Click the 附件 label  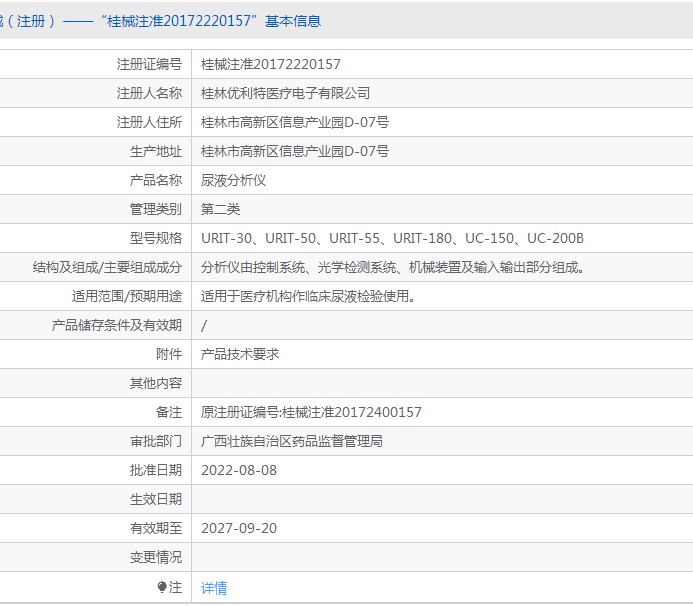tap(169, 354)
